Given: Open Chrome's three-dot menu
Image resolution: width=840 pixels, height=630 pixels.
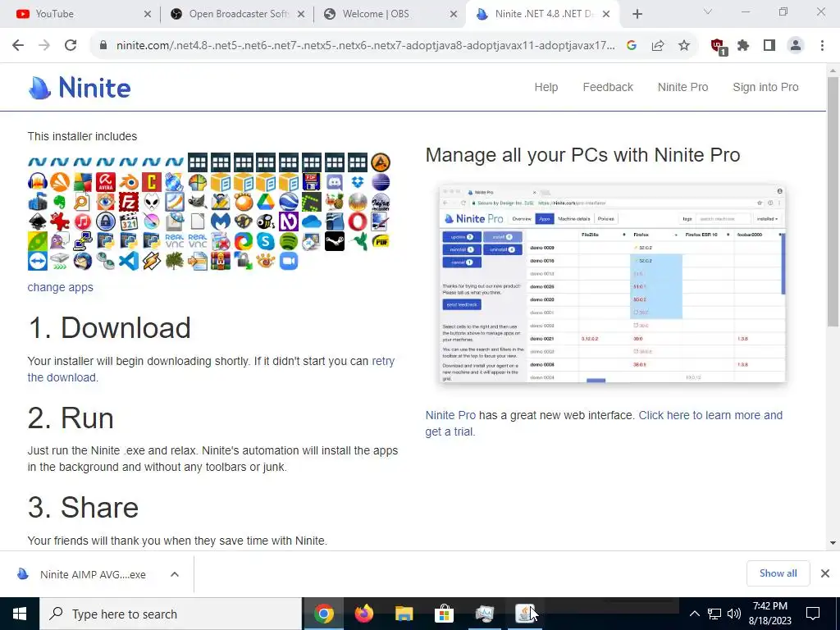Looking at the screenshot, I should tap(822, 46).
